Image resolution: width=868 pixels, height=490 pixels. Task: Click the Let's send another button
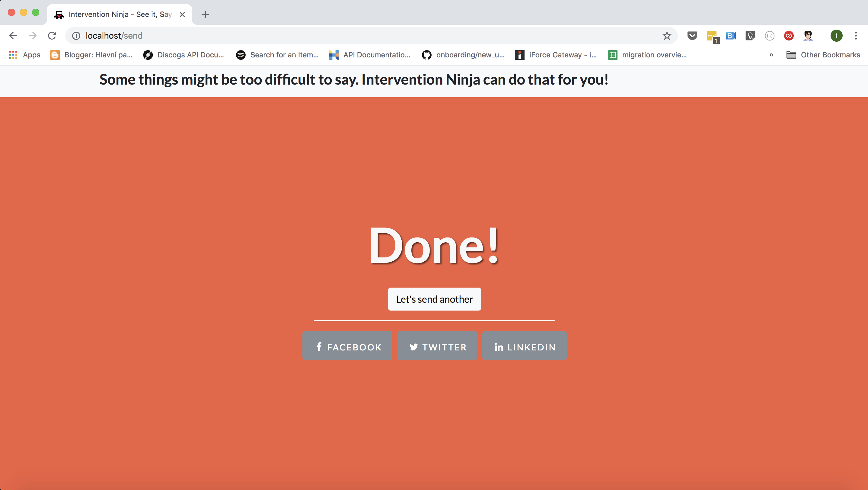click(x=434, y=299)
